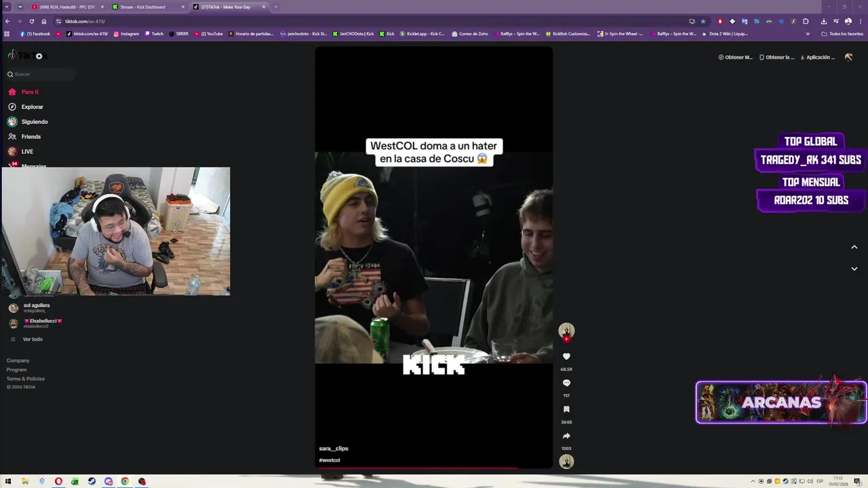
Task: Select the 'TikTok - Make Your Day' tab
Action: 229,7
